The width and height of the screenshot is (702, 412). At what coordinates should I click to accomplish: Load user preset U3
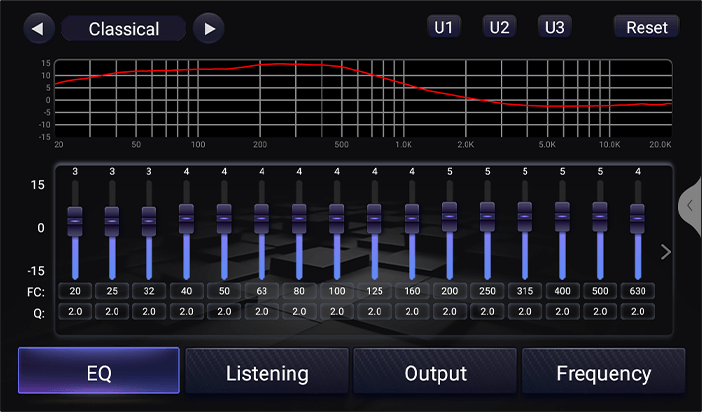[x=555, y=27]
